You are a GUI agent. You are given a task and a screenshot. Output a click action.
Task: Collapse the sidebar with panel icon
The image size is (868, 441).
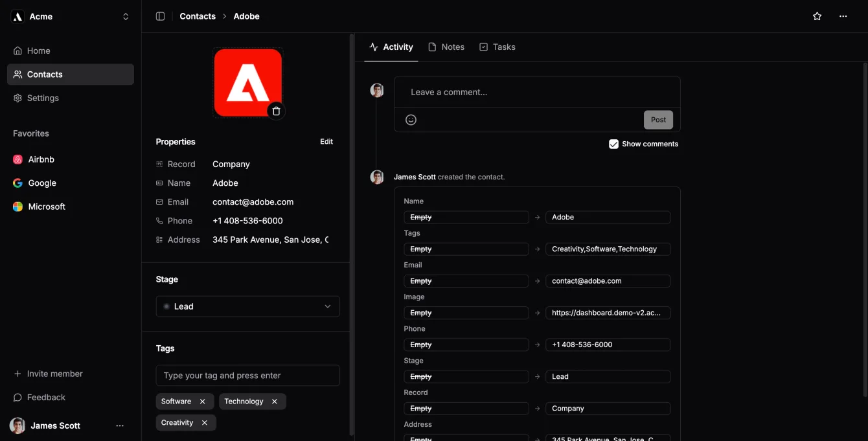[160, 16]
